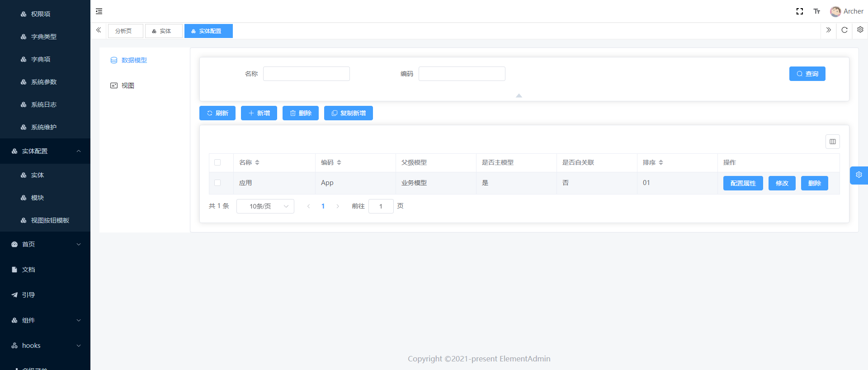Click the 应用 name cell
Image resolution: width=868 pixels, height=370 pixels.
(274, 183)
